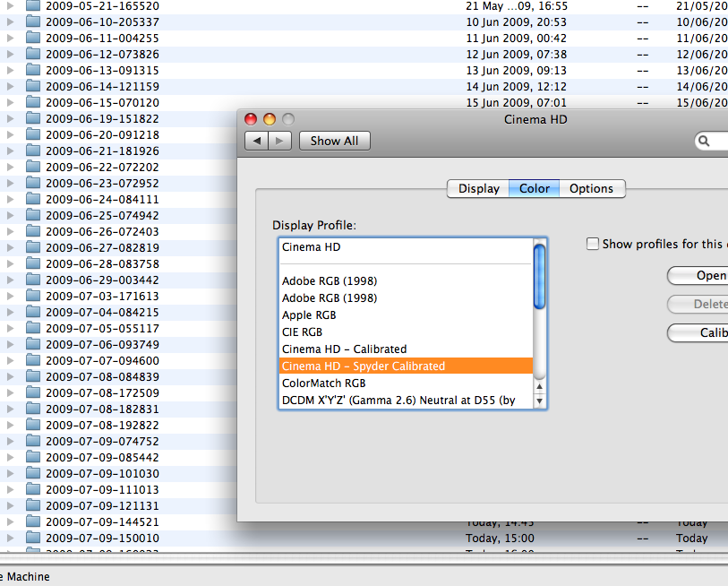Image resolution: width=728 pixels, height=586 pixels.
Task: Select the Cinema HD – Spyder Calibrated profile
Action: point(407,366)
